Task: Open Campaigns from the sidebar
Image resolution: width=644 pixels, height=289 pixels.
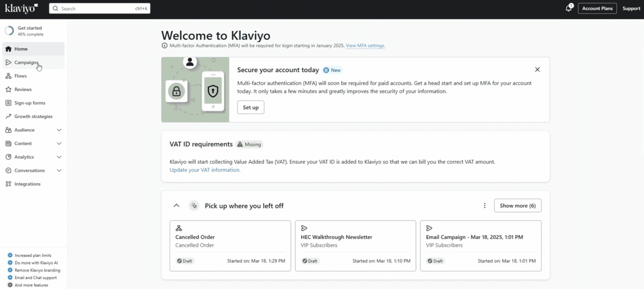Action: 34,62
